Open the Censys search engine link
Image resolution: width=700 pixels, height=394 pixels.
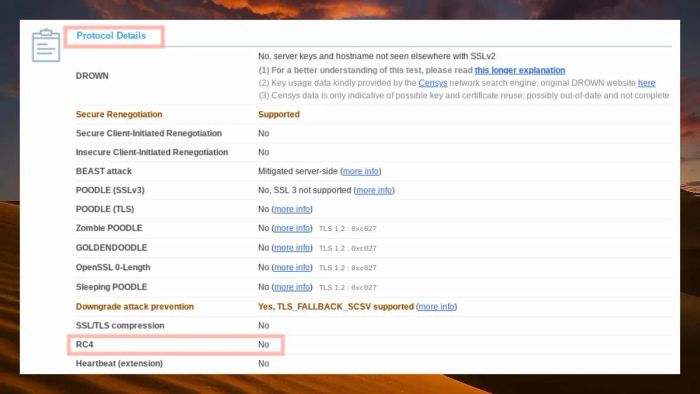(433, 83)
